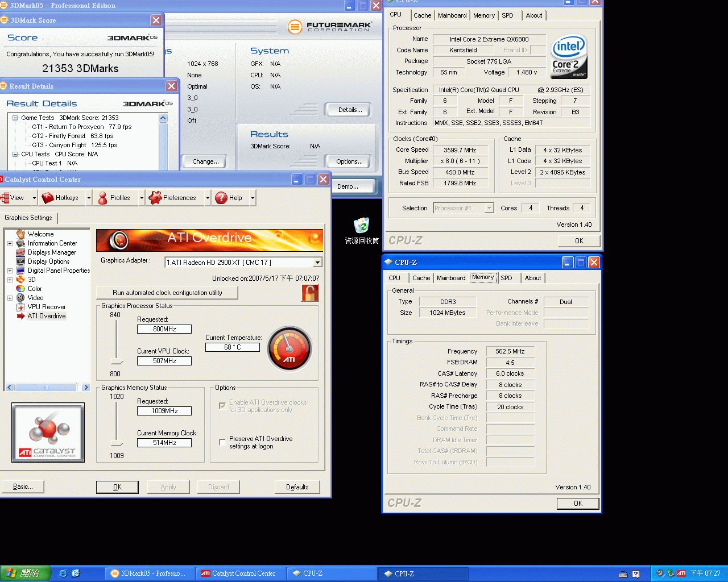Click the ATI Overdrive banner dial icon
728x582 pixels.
point(119,240)
